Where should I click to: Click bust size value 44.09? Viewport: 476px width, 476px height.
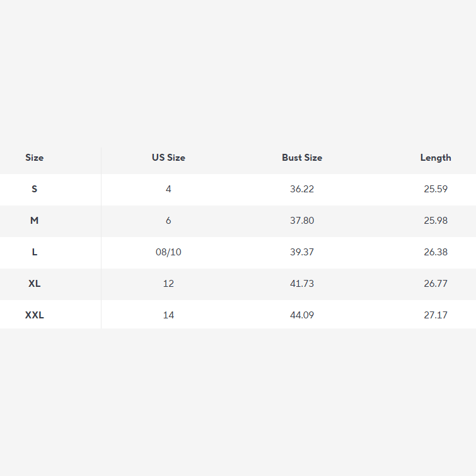click(302, 315)
